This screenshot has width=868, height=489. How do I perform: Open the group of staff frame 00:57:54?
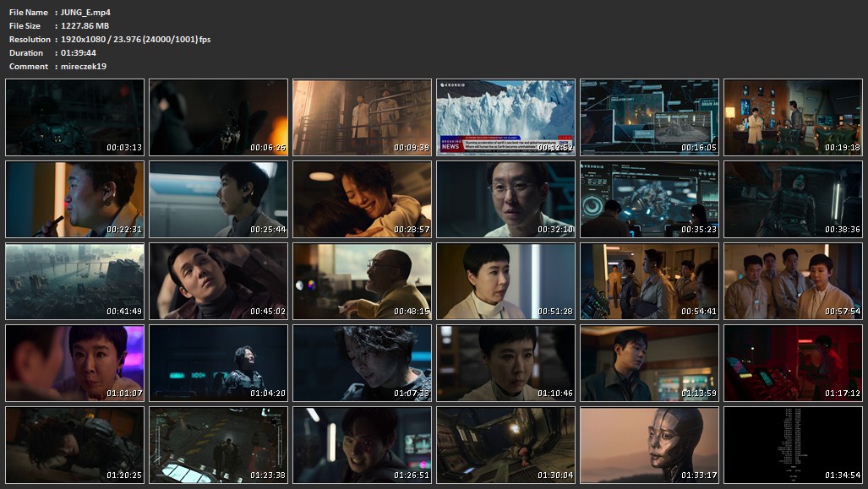pos(794,281)
